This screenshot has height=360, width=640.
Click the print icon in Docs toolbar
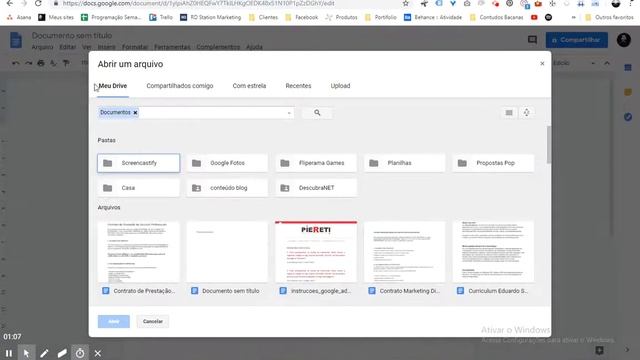pyautogui.click(x=41, y=63)
